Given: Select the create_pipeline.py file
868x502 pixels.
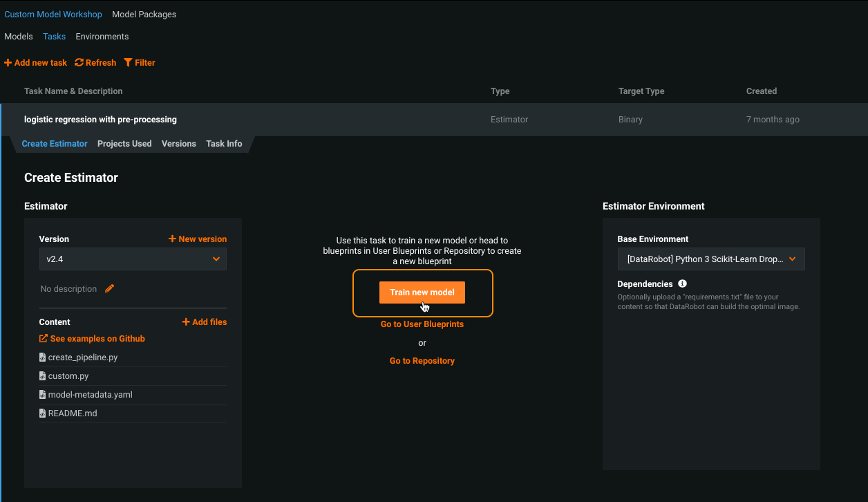Looking at the screenshot, I should [x=82, y=357].
